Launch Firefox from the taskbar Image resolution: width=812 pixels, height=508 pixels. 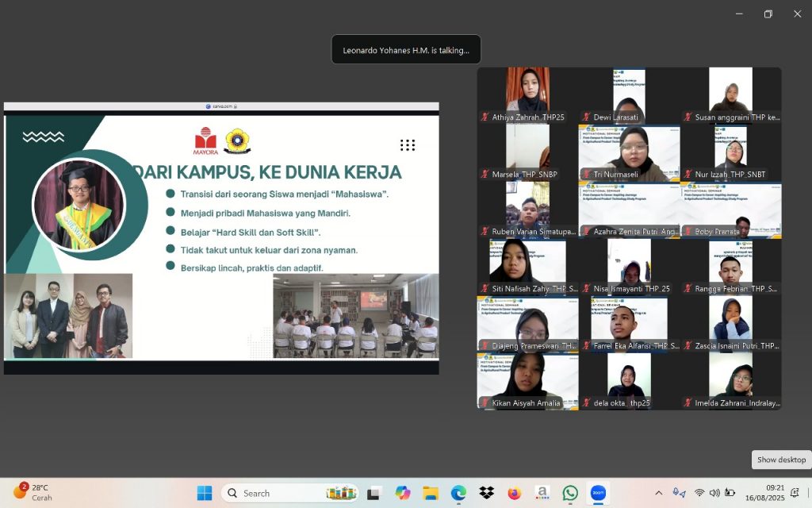click(x=514, y=493)
